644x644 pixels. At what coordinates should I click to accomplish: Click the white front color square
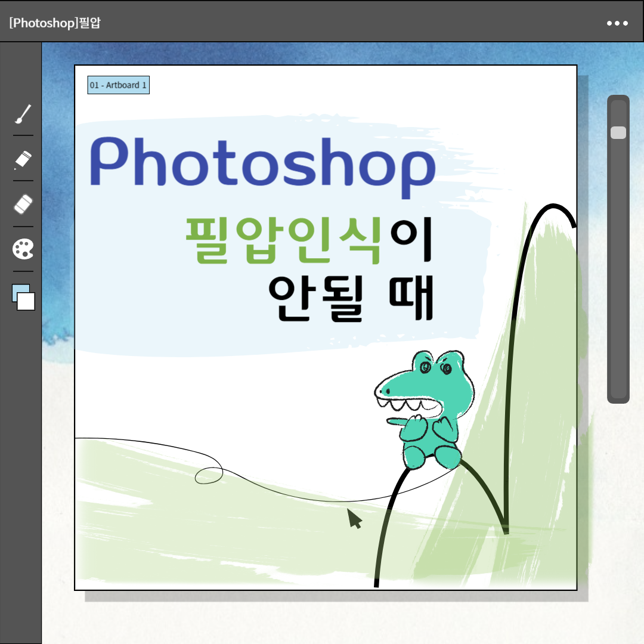click(27, 302)
